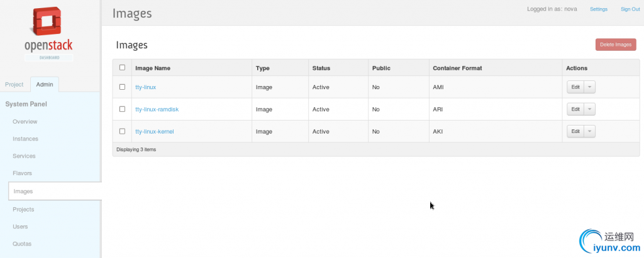This screenshot has height=258, width=644.
Task: Open Instances in the System Panel
Action: pos(25,139)
